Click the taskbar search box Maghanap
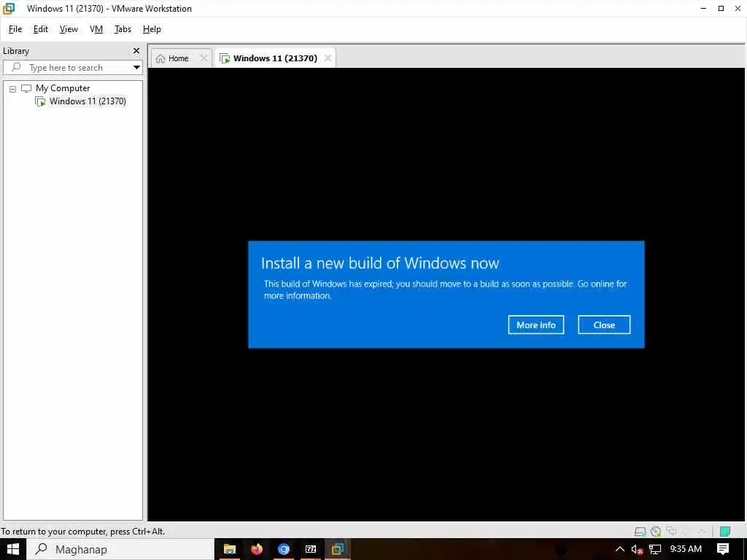Viewport: 747px width, 560px height. tap(120, 550)
